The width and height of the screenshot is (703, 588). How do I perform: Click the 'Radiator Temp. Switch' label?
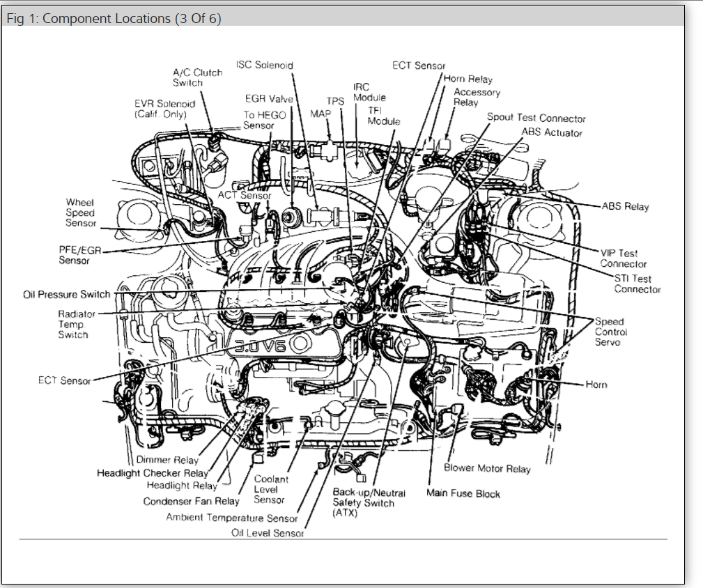click(77, 324)
